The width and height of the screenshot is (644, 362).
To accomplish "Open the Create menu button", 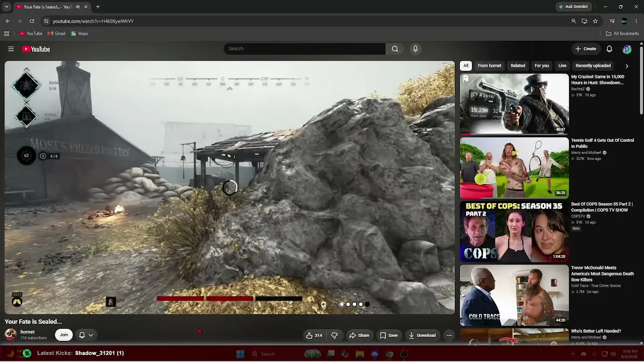I will point(586,49).
